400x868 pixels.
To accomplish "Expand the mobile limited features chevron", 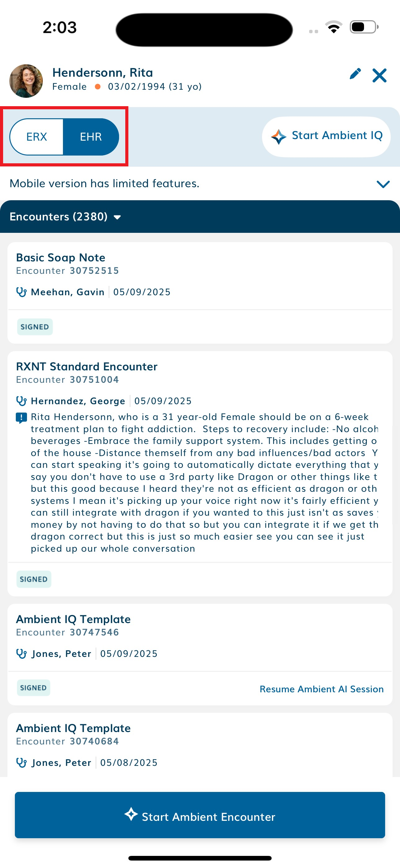I will pos(383,184).
